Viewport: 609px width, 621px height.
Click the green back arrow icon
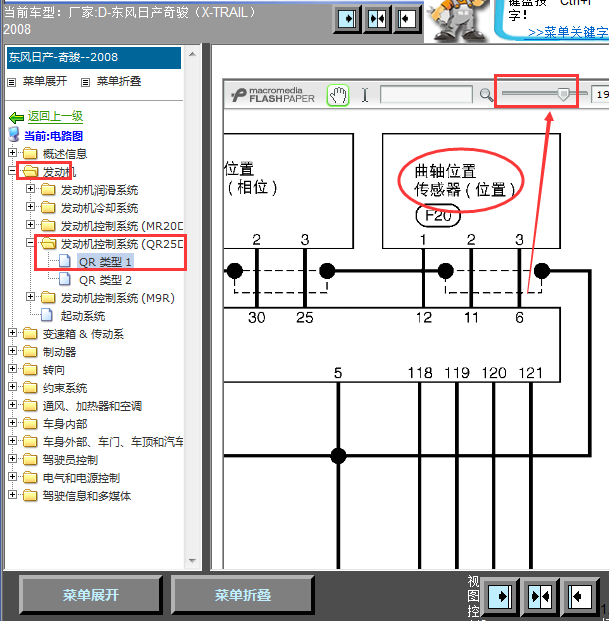16,117
